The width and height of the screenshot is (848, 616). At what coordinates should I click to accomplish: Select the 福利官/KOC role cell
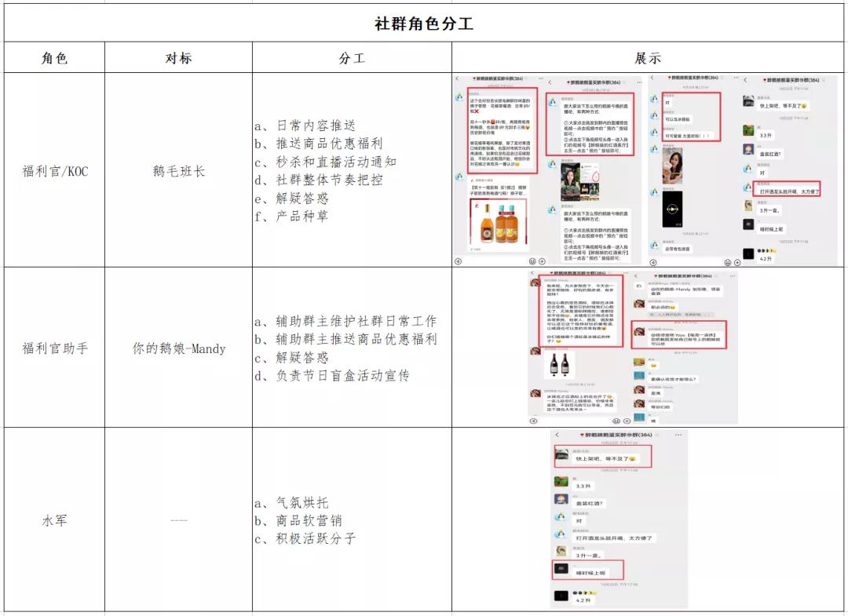(54, 171)
